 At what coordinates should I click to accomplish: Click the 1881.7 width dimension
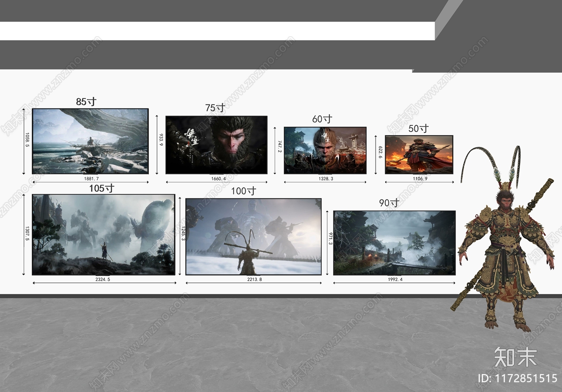91,179
